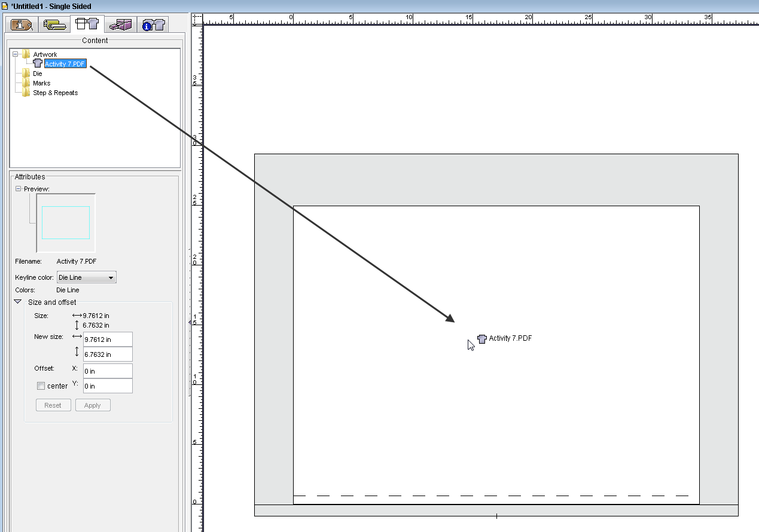
Task: Click the Marks folder icon
Action: tap(26, 83)
